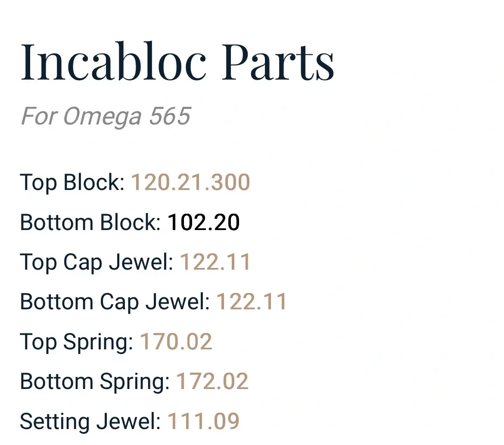Click the Top Cap Jewel label text
The width and height of the screenshot is (504, 445).
(x=94, y=263)
